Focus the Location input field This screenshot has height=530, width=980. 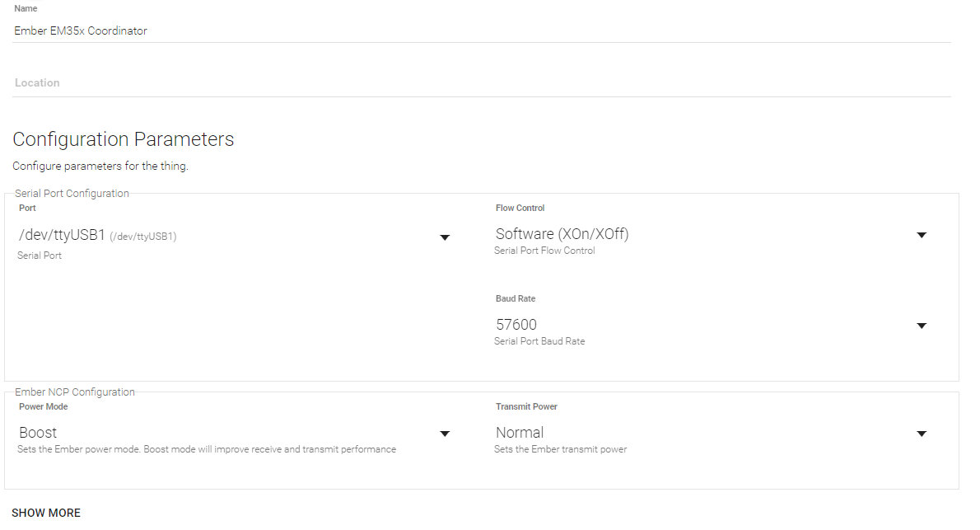click(481, 83)
